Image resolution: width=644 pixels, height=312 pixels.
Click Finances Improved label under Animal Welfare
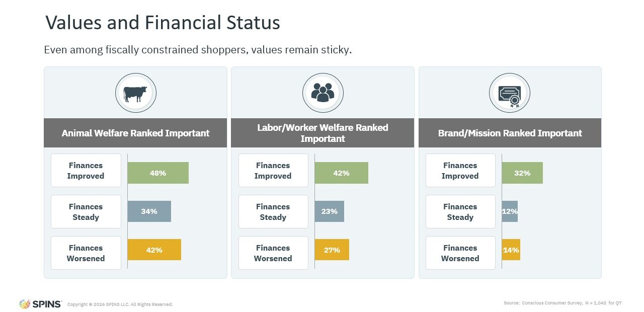pos(86,171)
